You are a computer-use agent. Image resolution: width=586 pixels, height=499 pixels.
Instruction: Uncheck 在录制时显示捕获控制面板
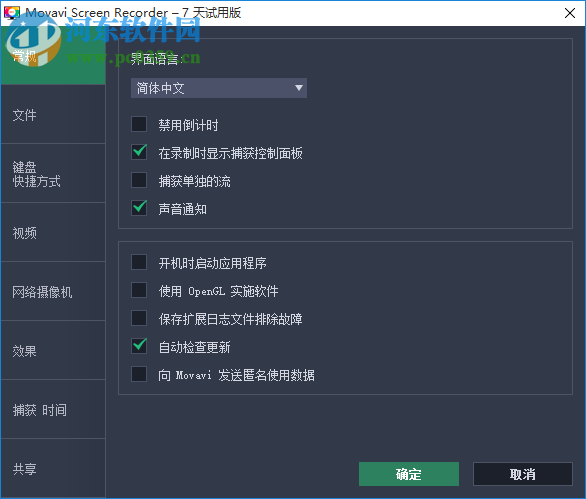coord(139,152)
